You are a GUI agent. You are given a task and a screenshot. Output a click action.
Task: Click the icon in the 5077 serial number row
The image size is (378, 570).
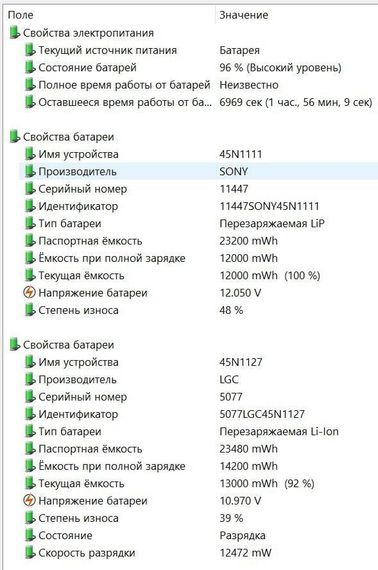(x=30, y=397)
